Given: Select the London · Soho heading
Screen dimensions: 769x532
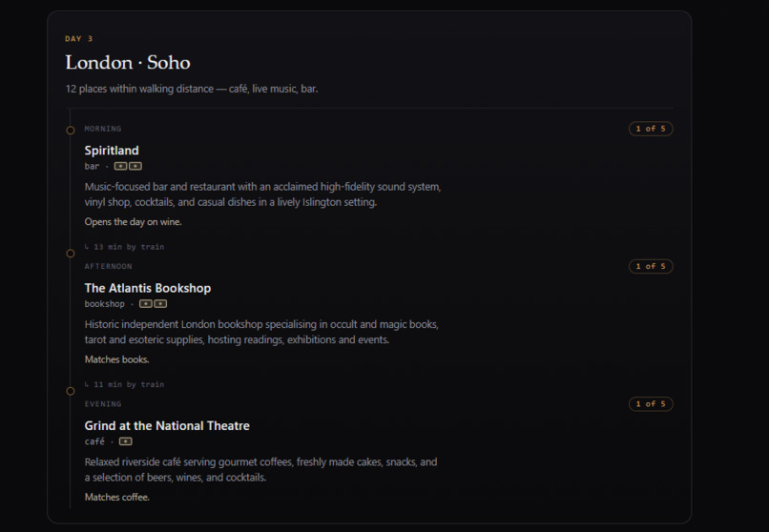Looking at the screenshot, I should click(128, 63).
